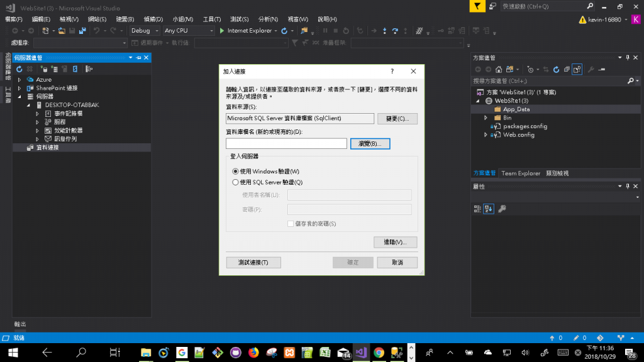The height and width of the screenshot is (362, 644).
Task: Click the Connect to Server icon in Server Explorer
Action: [54, 69]
